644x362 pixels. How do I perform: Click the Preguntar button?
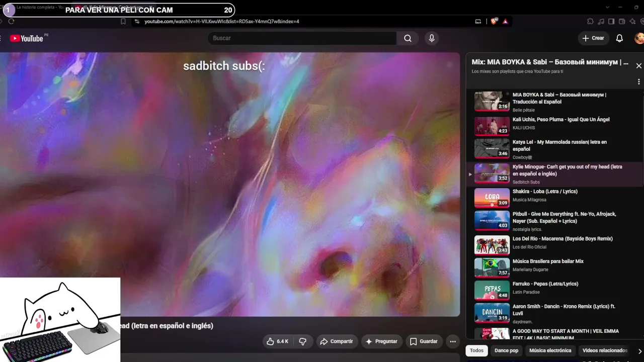click(x=381, y=341)
